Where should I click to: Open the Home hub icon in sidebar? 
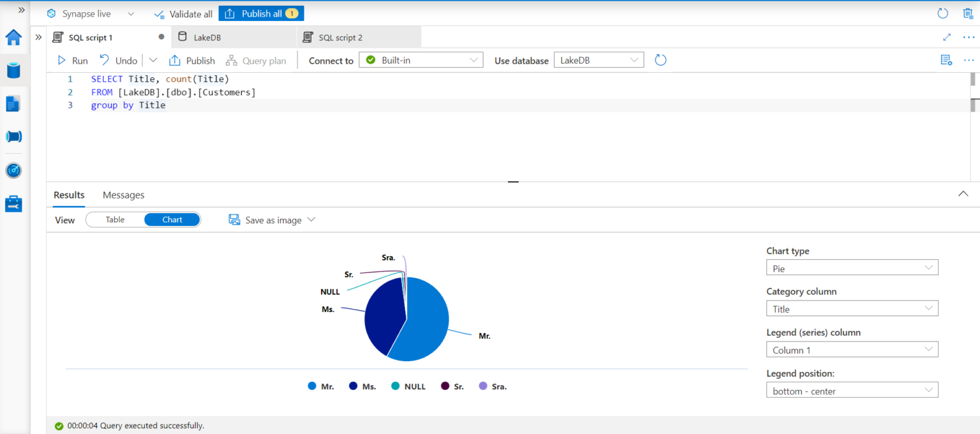click(x=13, y=38)
